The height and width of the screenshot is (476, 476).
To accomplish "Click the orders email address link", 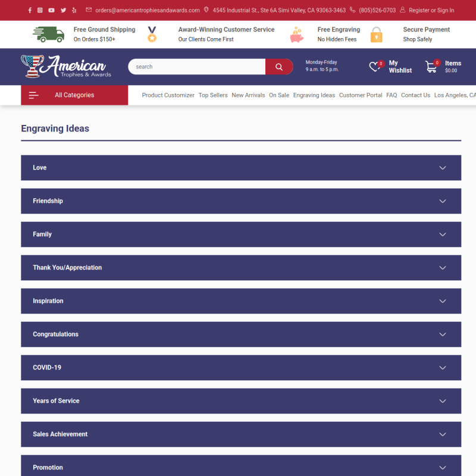I will tap(147, 10).
